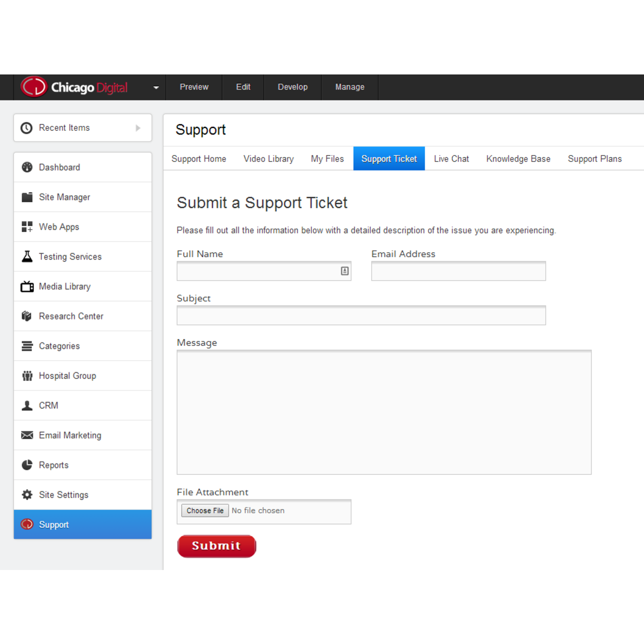The width and height of the screenshot is (644, 644).
Task: Open Site Manager via its briefcase icon
Action: click(x=27, y=197)
